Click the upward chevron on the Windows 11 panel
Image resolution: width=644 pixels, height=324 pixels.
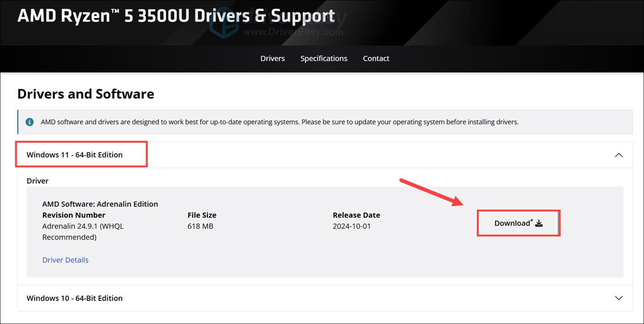click(x=619, y=155)
